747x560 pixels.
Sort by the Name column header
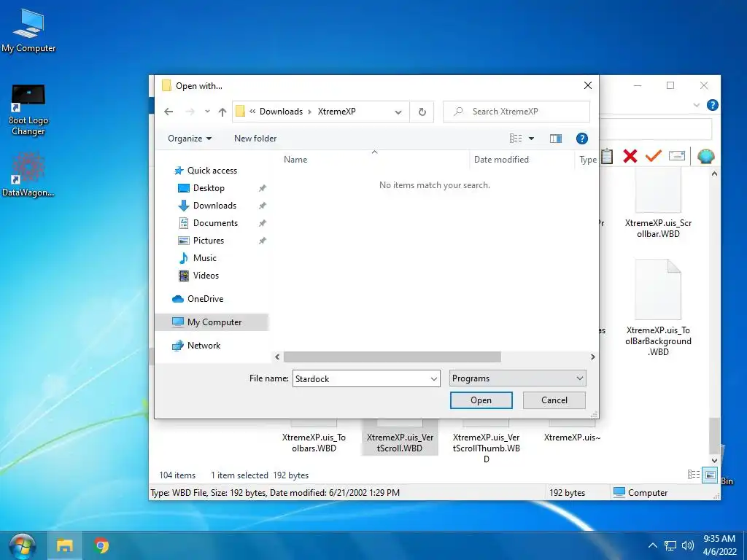pyautogui.click(x=374, y=160)
